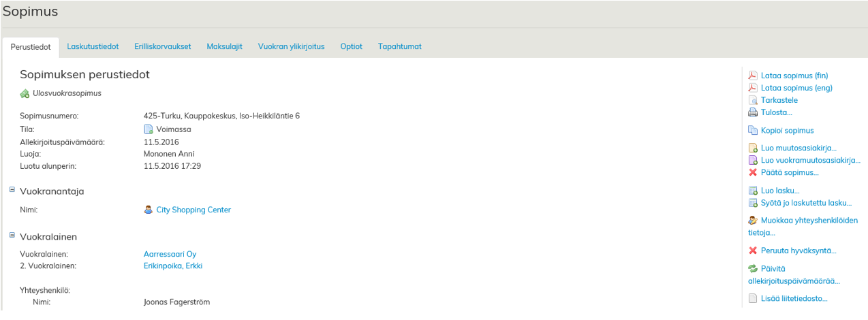Click the Luo lasku invoice icon

(753, 191)
